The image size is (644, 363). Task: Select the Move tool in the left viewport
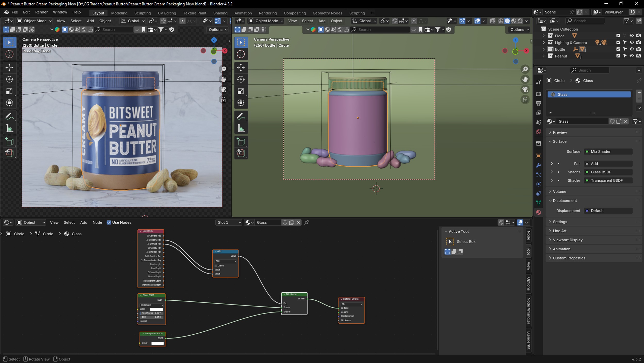(x=10, y=67)
